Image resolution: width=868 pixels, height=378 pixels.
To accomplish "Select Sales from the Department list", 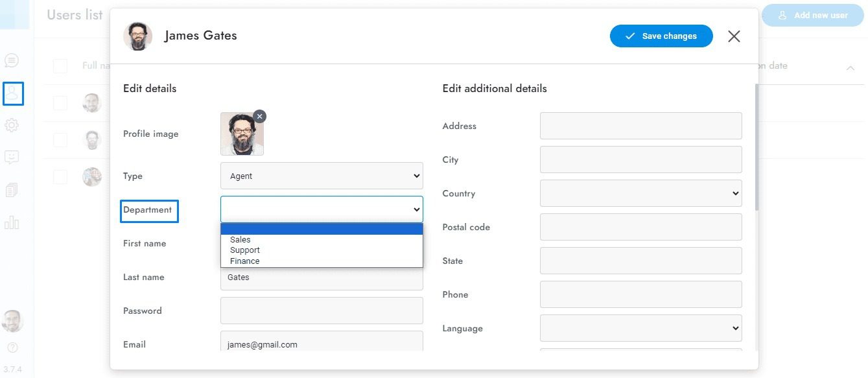I will [240, 239].
